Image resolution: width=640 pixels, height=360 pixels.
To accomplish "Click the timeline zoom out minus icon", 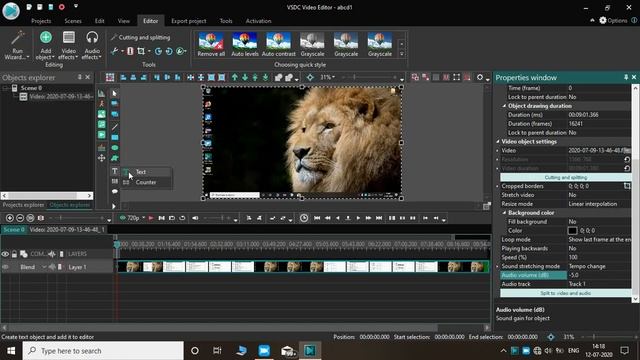I will pos(20,218).
